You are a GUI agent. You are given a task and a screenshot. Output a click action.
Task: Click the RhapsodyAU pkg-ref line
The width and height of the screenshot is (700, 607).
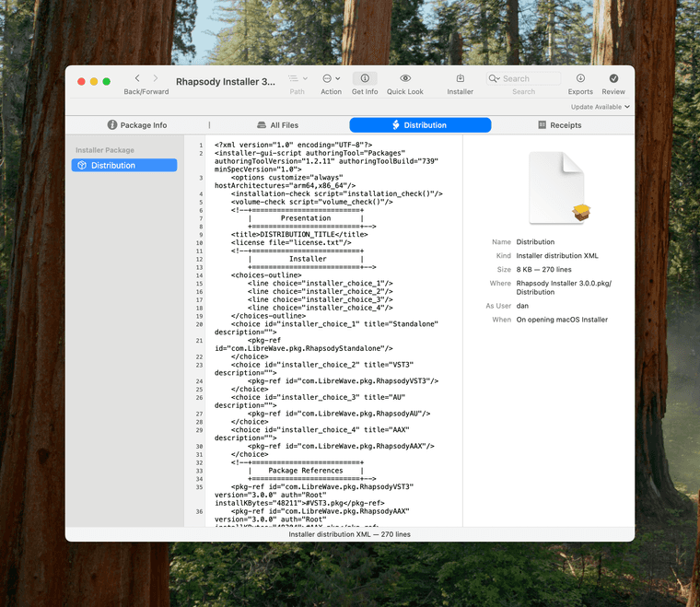(339, 414)
